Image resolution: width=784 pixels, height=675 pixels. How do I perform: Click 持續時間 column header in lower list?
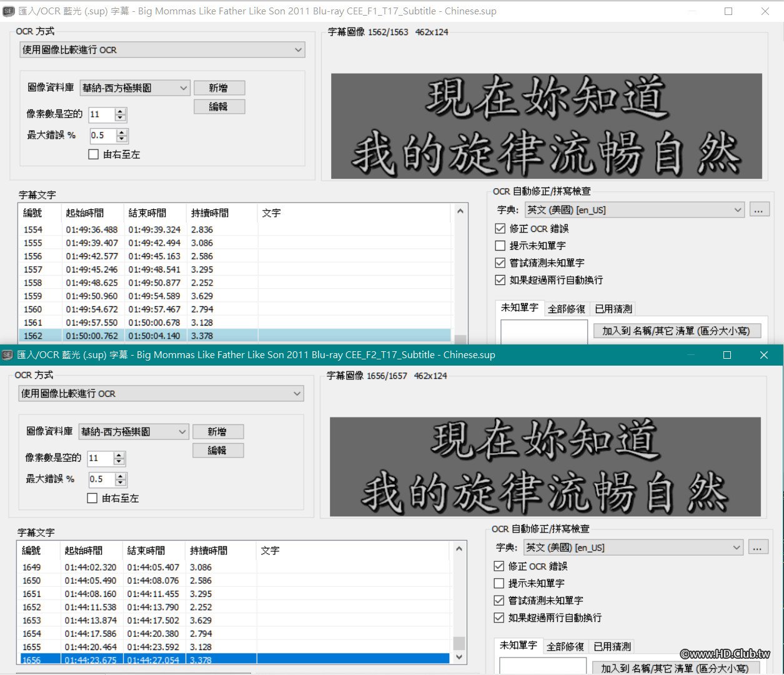[221, 551]
